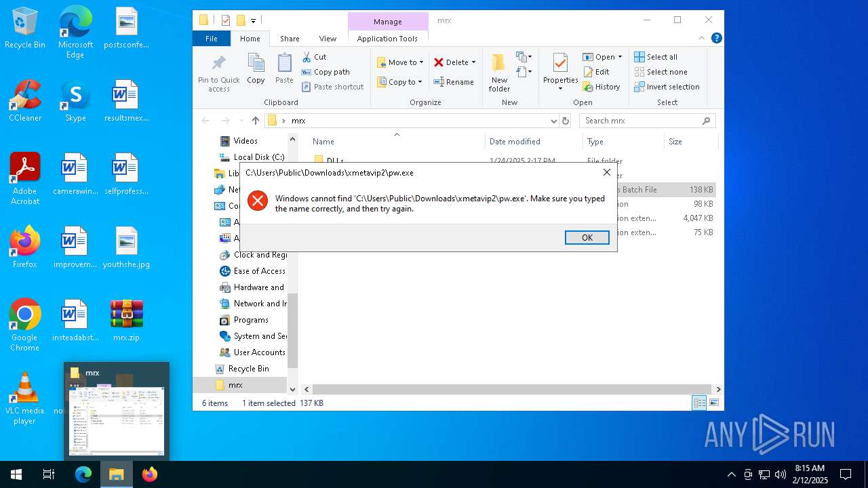Expand the address bar history dropdown
The image size is (868, 488).
[553, 121]
